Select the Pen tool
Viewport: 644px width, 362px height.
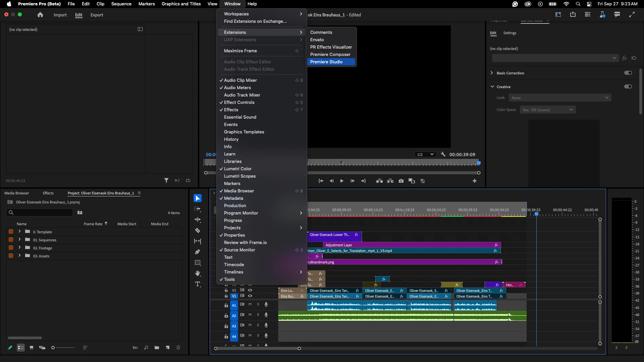198,252
